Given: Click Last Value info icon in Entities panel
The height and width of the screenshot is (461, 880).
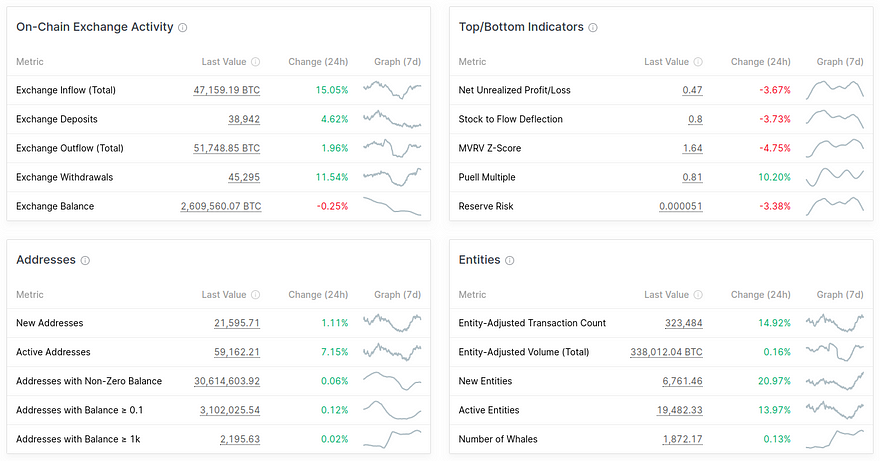Looking at the screenshot, I should click(698, 295).
